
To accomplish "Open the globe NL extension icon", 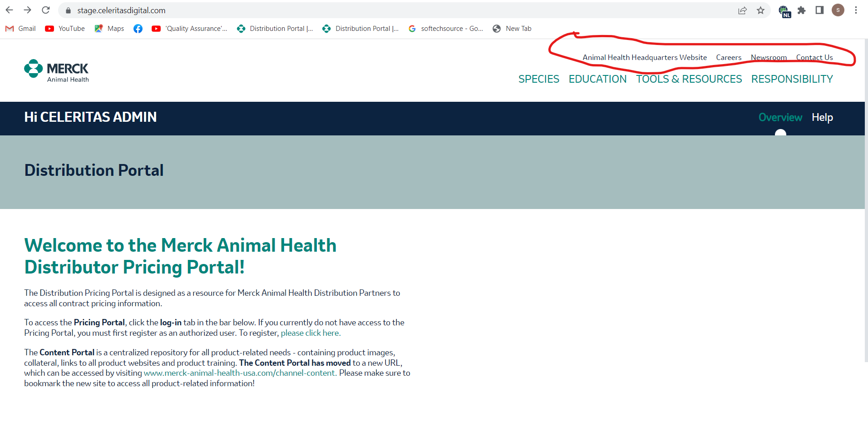I will point(784,11).
